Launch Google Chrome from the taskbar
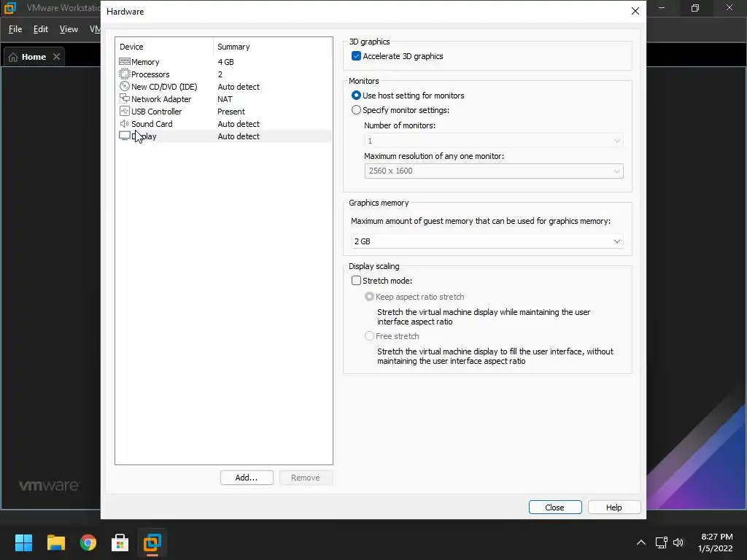This screenshot has width=747, height=560. click(88, 542)
